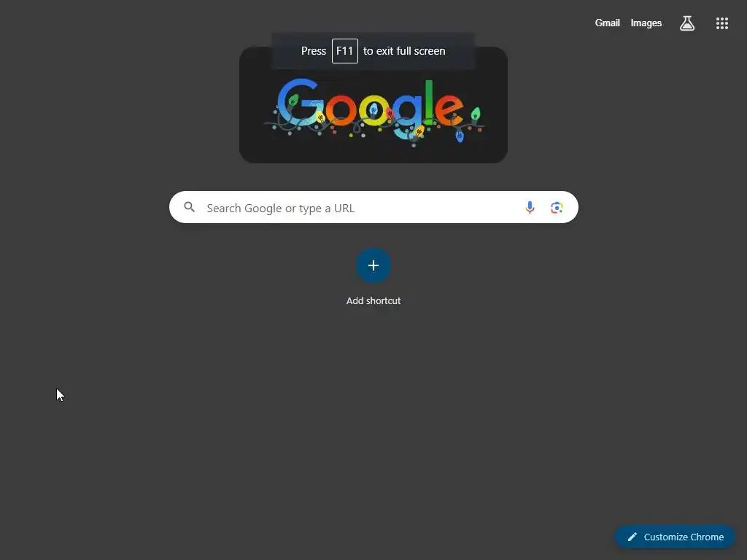Click the magnifying glass search icon
This screenshot has width=747, height=560.
[189, 207]
